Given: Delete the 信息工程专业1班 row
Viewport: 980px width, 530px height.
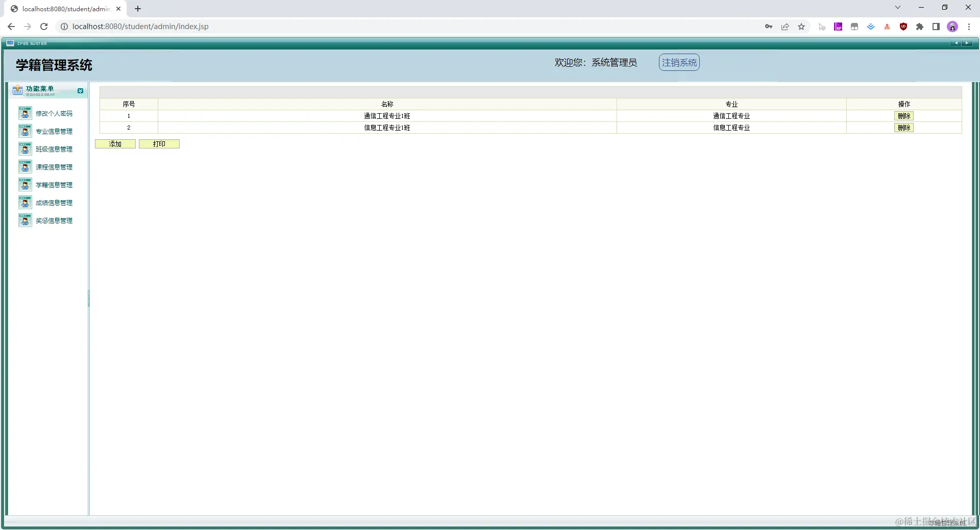Looking at the screenshot, I should pyautogui.click(x=904, y=128).
